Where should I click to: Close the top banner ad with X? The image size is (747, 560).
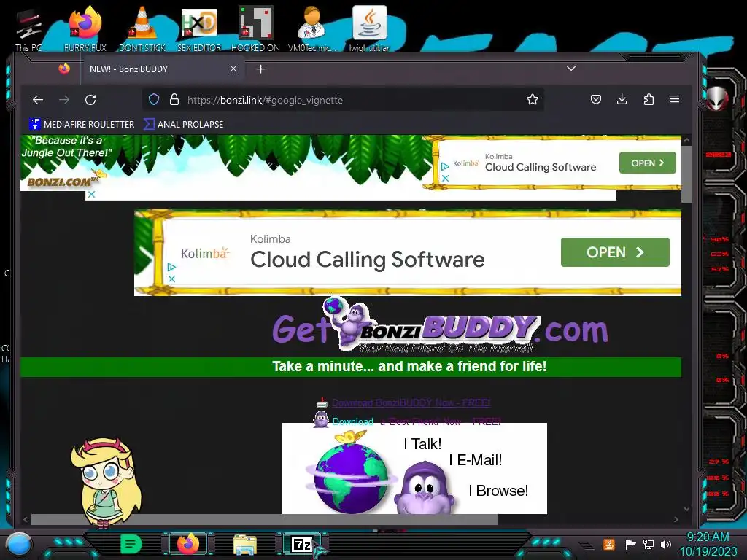(91, 194)
